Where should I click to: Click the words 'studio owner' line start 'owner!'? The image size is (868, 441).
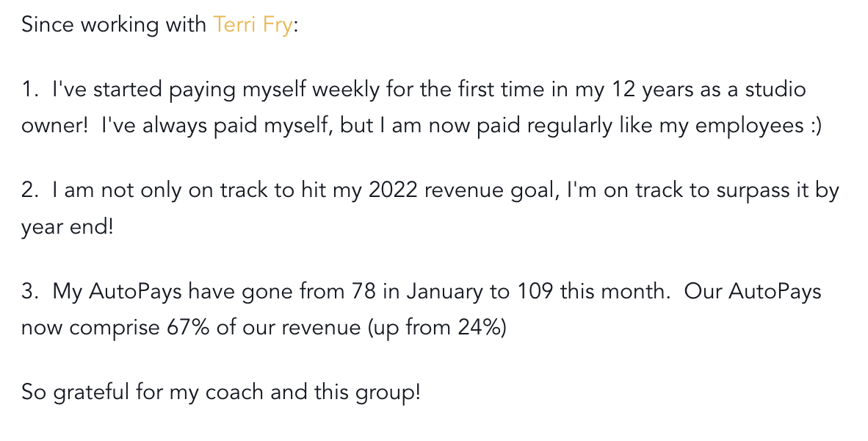tap(54, 126)
